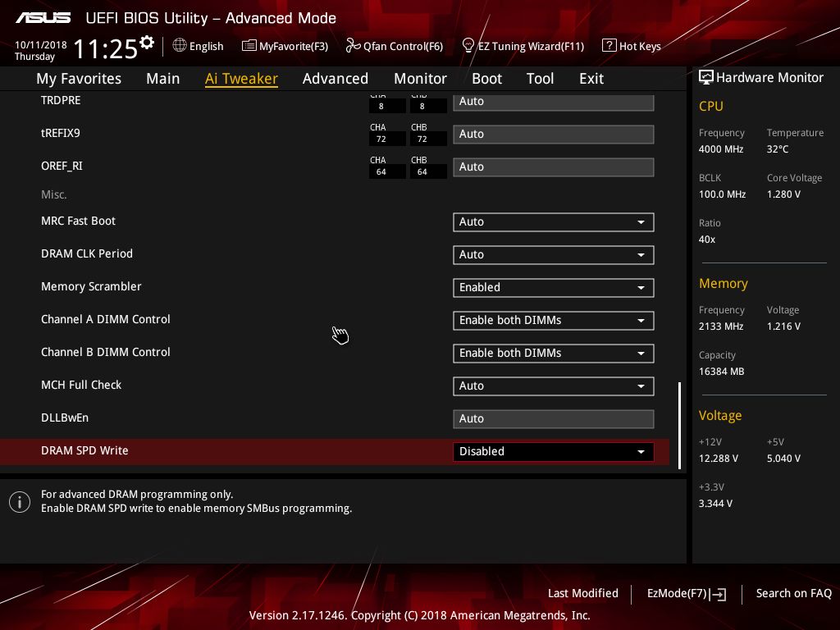Click the settings gear beside the clock
This screenshot has height=630, width=840.
[x=147, y=42]
